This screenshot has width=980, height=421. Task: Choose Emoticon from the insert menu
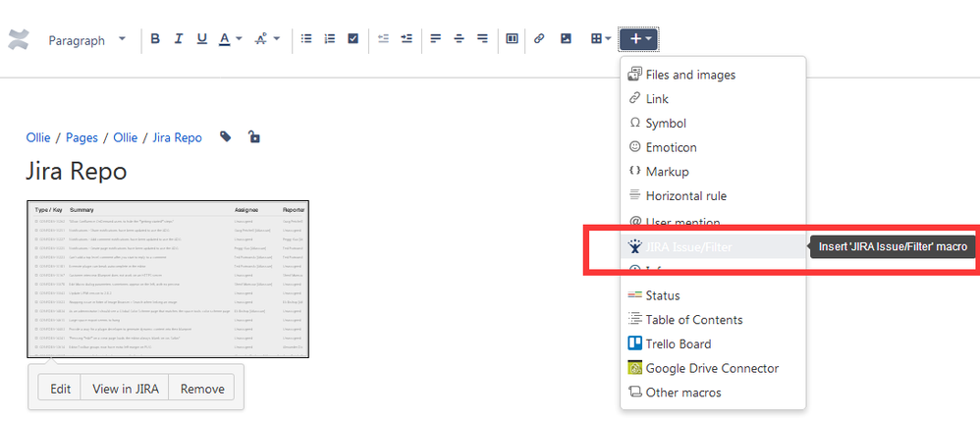(x=713, y=147)
